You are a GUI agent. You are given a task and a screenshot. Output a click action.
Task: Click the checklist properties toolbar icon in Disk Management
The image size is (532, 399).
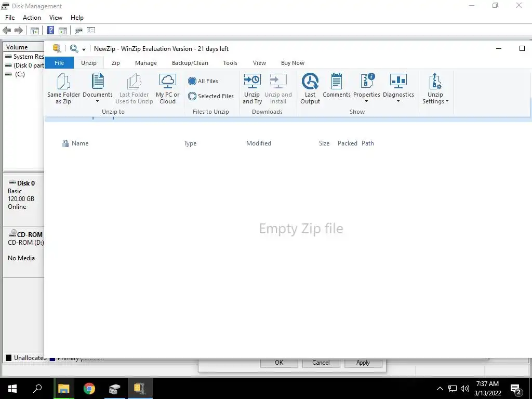91,30
